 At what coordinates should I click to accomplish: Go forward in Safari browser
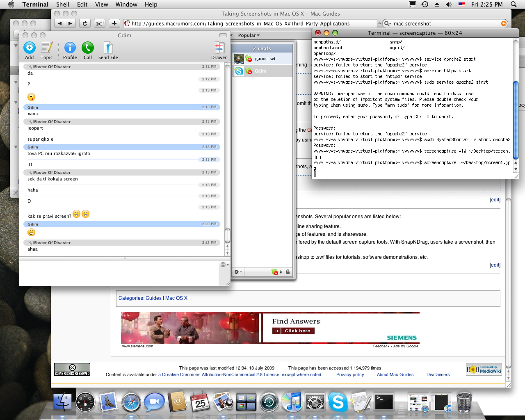click(70, 23)
